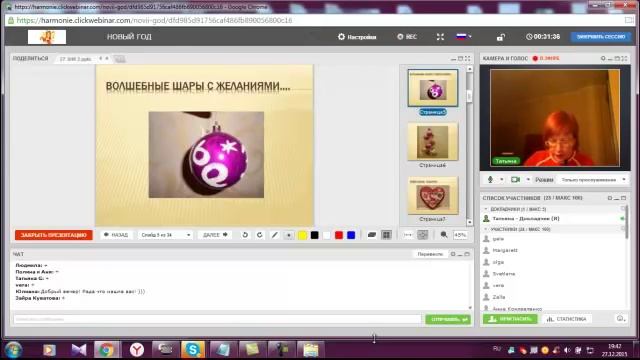The height and width of the screenshot is (360, 640).
Task: Pick the blue drawing color
Action: click(x=351, y=235)
